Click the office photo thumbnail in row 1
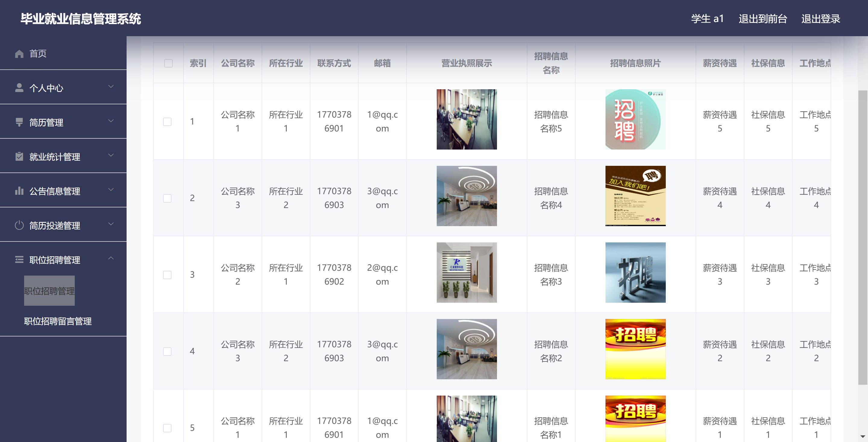This screenshot has height=442, width=868. 466,119
